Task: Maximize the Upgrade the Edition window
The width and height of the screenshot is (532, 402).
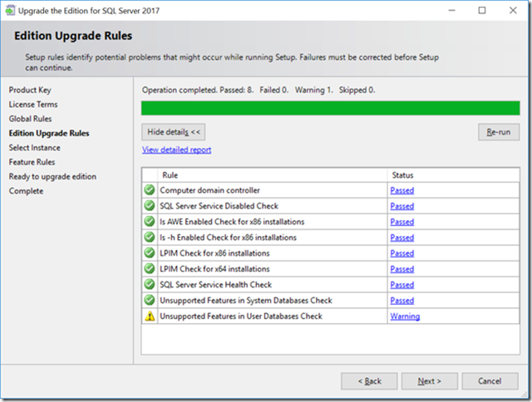Action: (x=482, y=11)
